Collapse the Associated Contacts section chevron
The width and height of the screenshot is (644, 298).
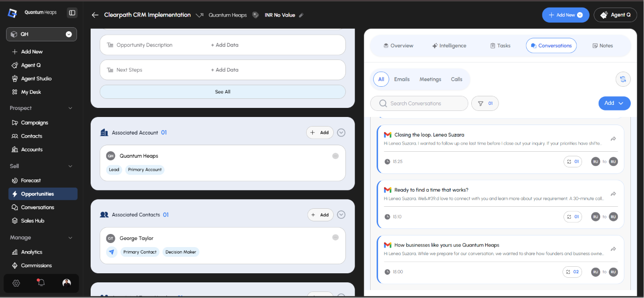[341, 215]
